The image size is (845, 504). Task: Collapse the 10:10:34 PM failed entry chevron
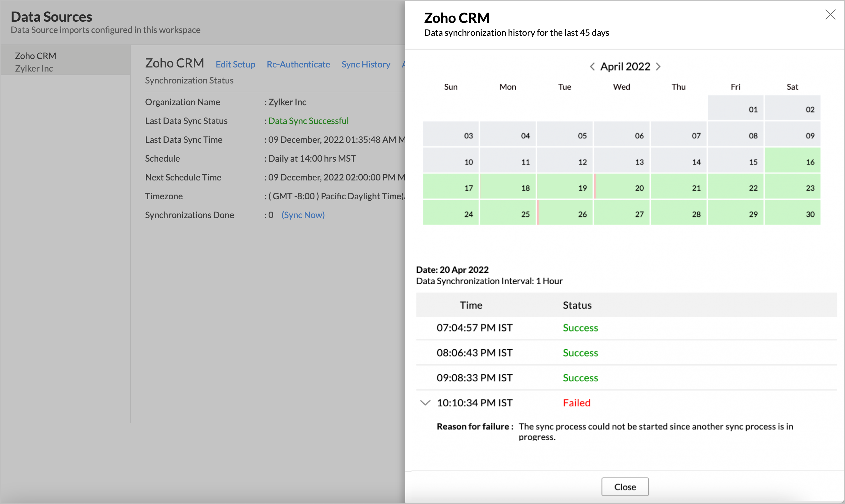pyautogui.click(x=425, y=403)
